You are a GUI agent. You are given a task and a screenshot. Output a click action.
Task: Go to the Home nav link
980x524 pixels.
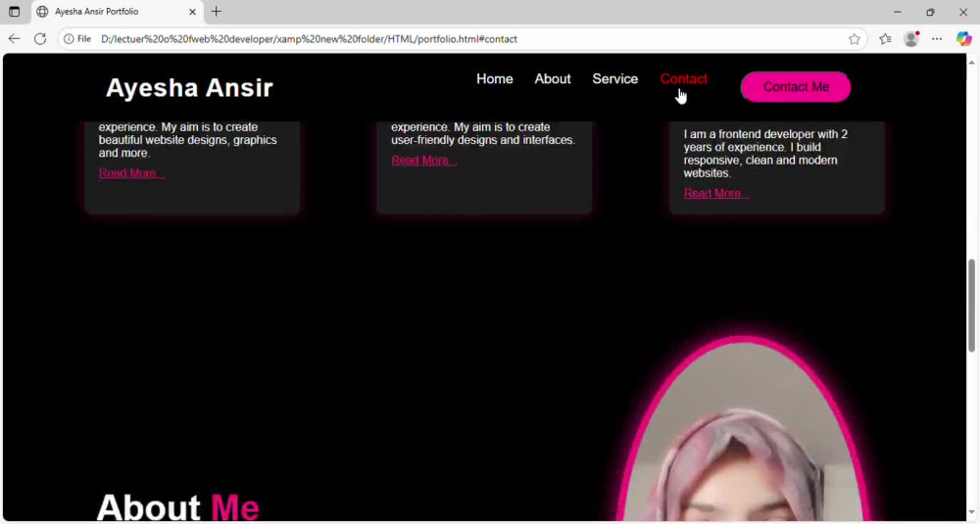click(x=494, y=79)
